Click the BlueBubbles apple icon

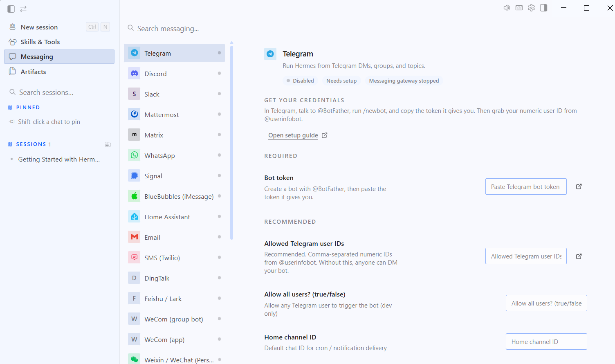point(134,196)
